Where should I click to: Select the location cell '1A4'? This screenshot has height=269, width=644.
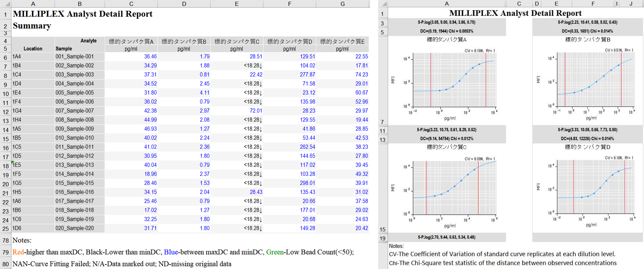[33, 56]
